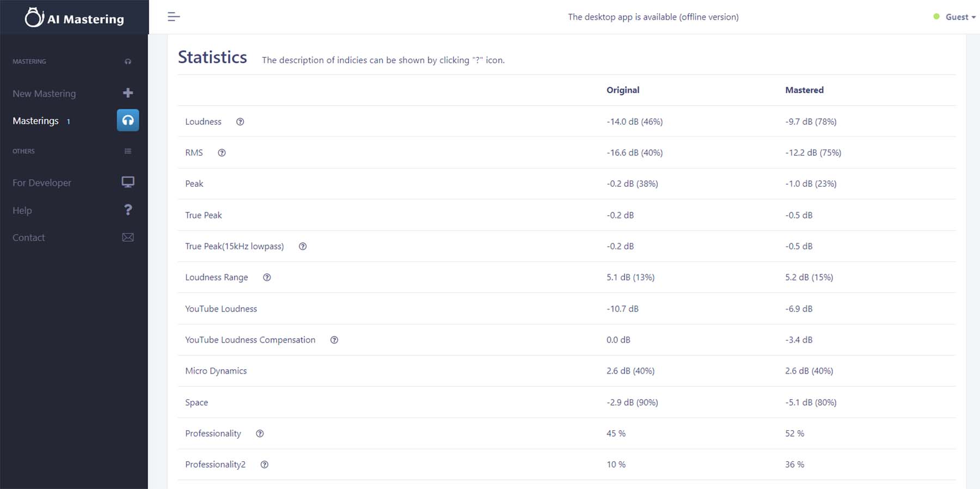Show the Professionality description icon

[260, 433]
